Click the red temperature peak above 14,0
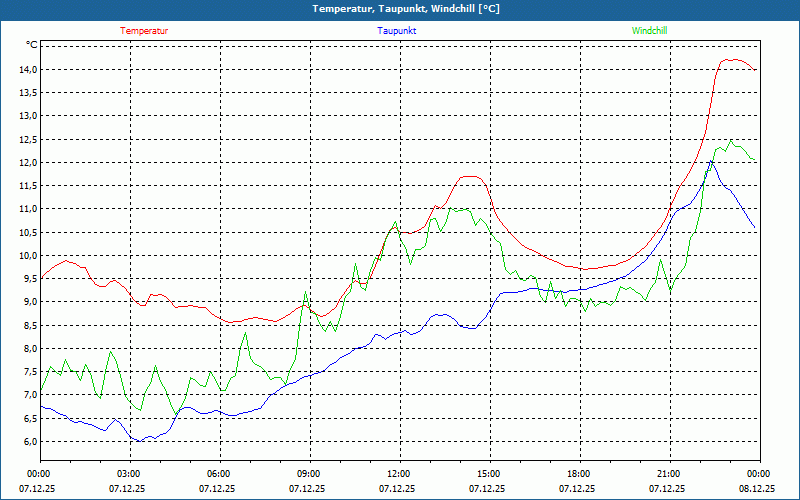Viewport: 800px width, 500px height. (x=732, y=60)
